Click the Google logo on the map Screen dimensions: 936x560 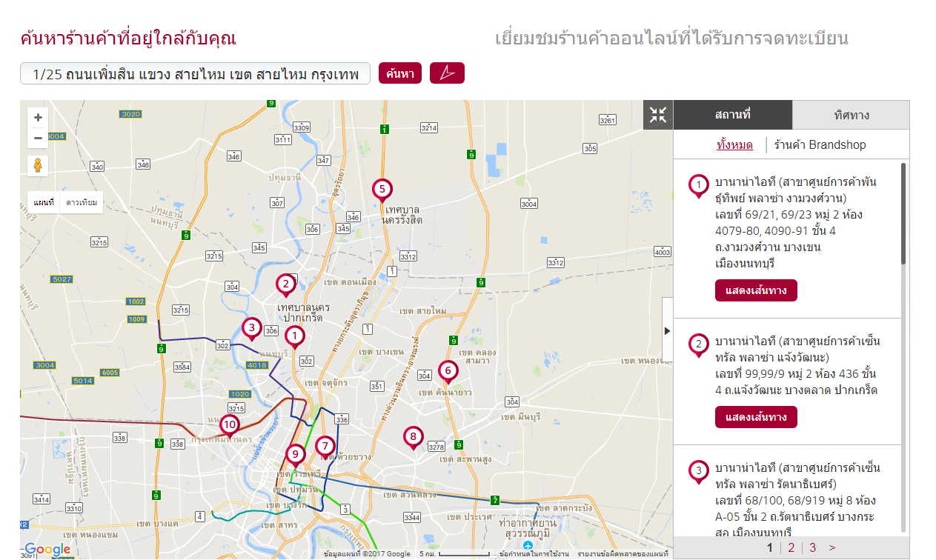pyautogui.click(x=47, y=550)
